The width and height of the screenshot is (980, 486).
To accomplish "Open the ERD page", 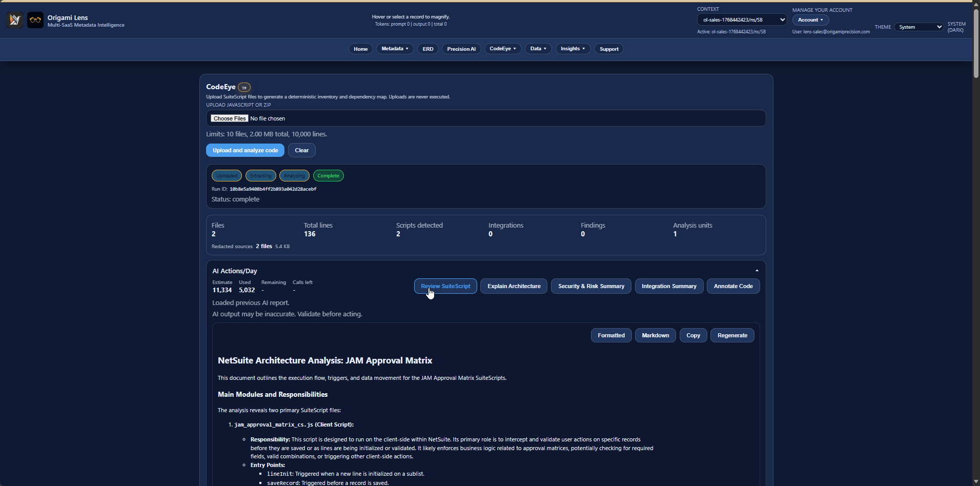I will [428, 49].
